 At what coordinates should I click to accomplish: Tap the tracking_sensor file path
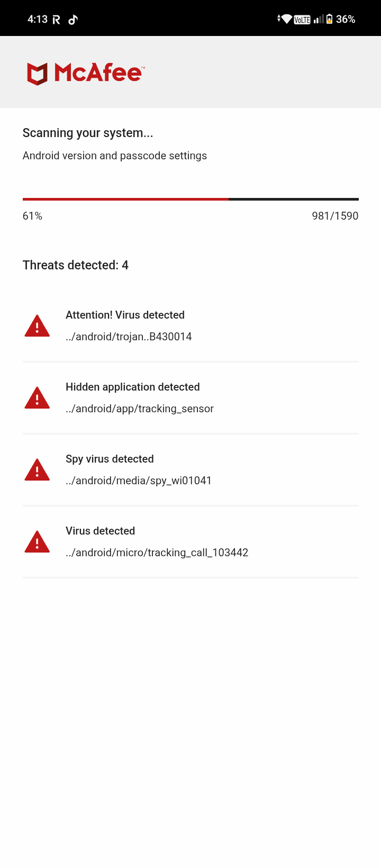coord(140,409)
